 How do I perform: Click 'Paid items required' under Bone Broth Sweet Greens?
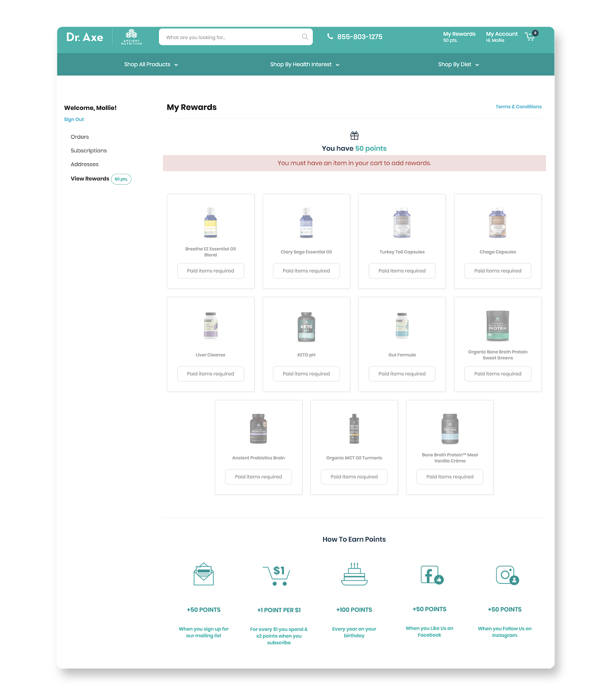498,374
